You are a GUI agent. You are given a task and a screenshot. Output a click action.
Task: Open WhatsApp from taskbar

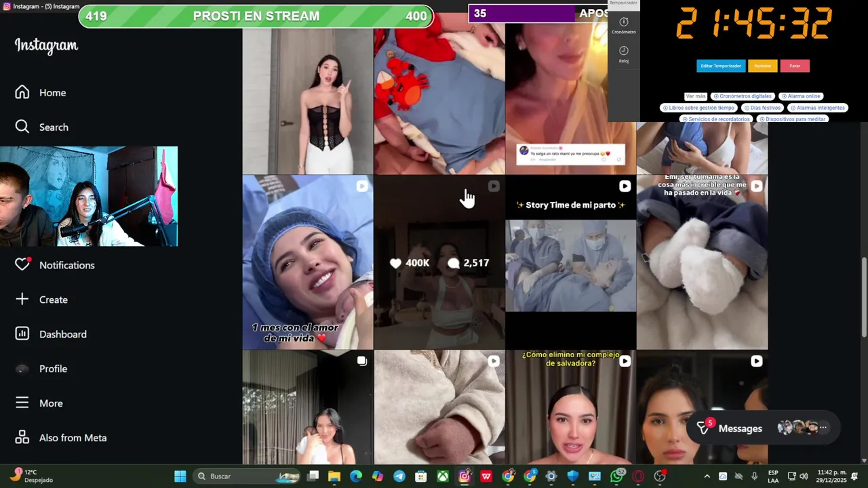[x=617, y=476]
